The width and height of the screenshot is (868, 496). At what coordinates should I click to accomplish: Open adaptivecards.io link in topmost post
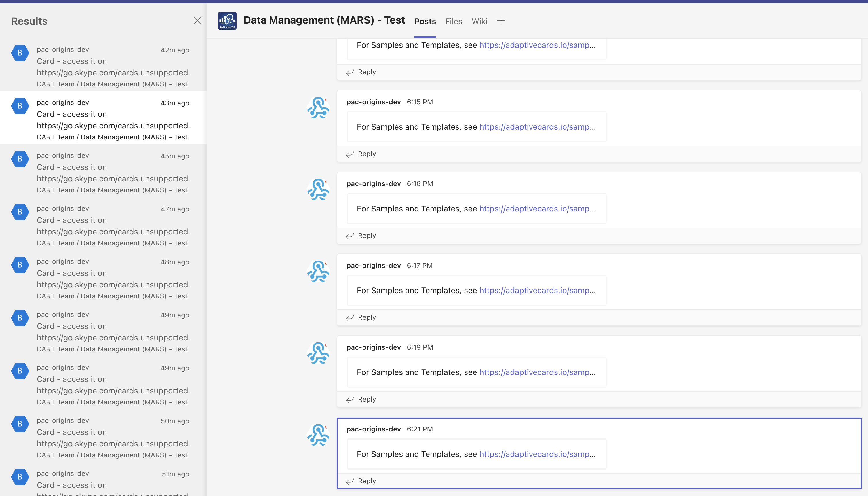point(538,45)
